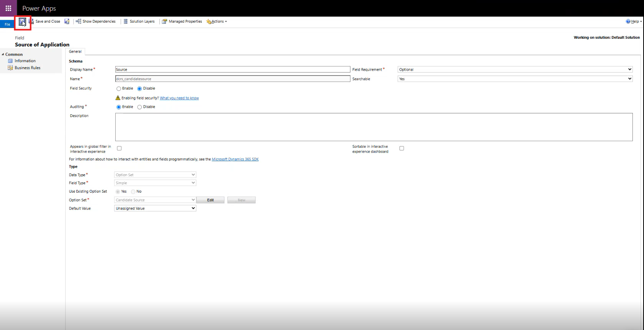
Task: Click the Power Apps title
Action: coord(39,8)
